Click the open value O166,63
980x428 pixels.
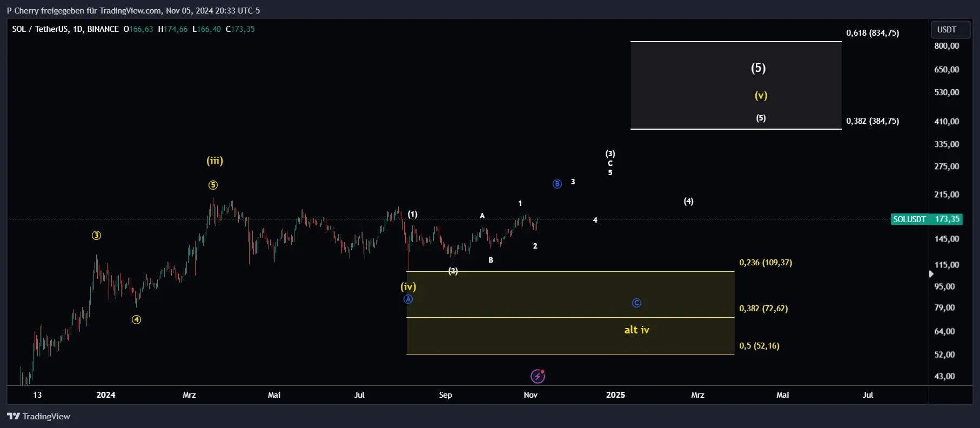point(138,29)
